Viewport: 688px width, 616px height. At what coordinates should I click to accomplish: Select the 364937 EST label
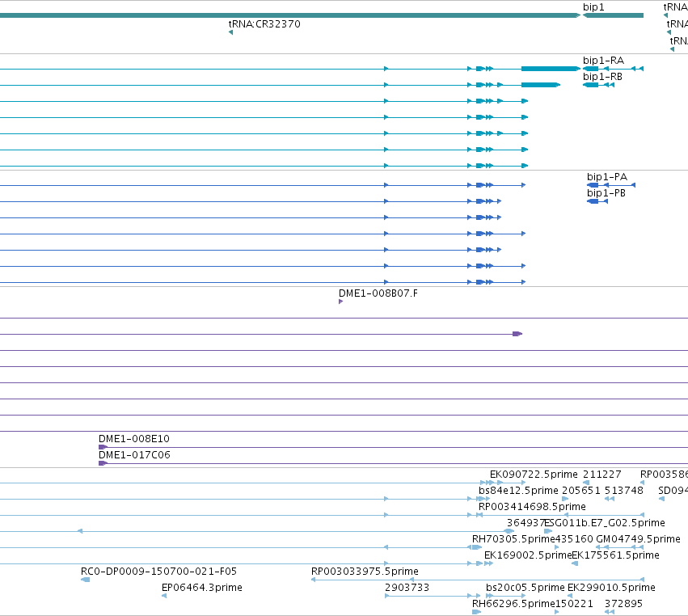(525, 522)
